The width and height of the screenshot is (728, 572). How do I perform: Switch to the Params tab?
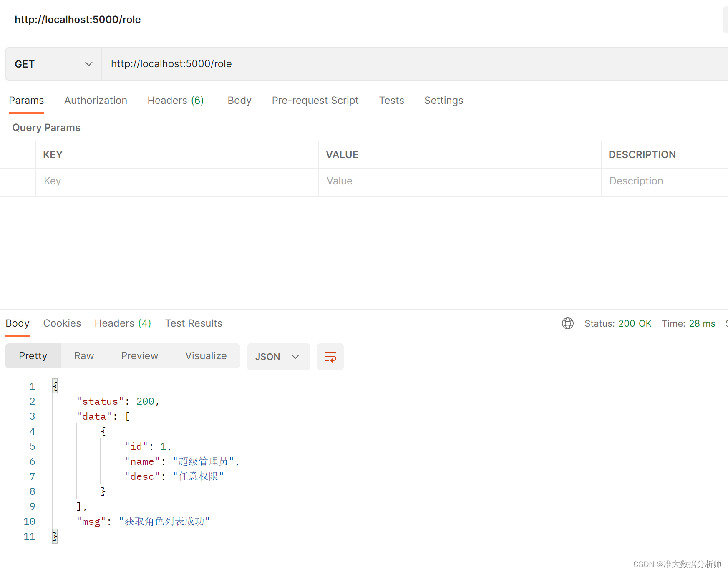pyautogui.click(x=26, y=101)
